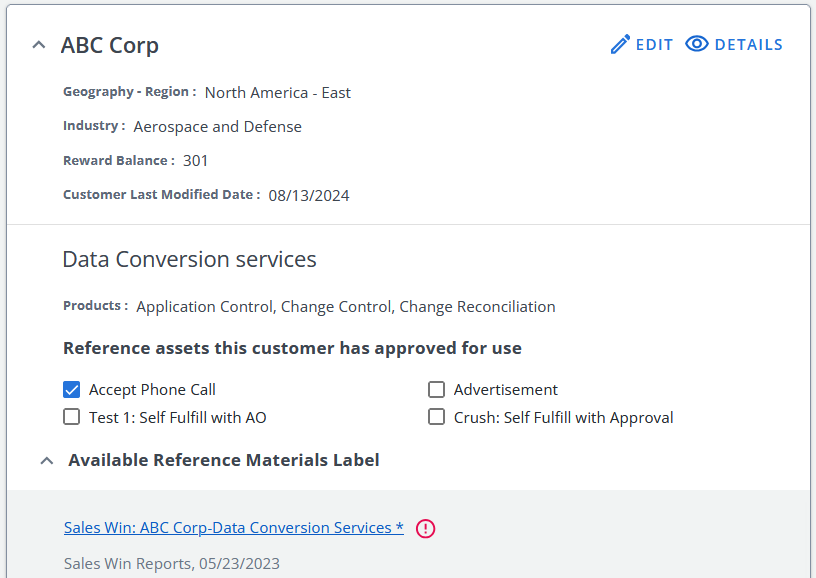Viewport: 816px width, 578px height.
Task: Click the eye Details icon
Action: tap(697, 44)
